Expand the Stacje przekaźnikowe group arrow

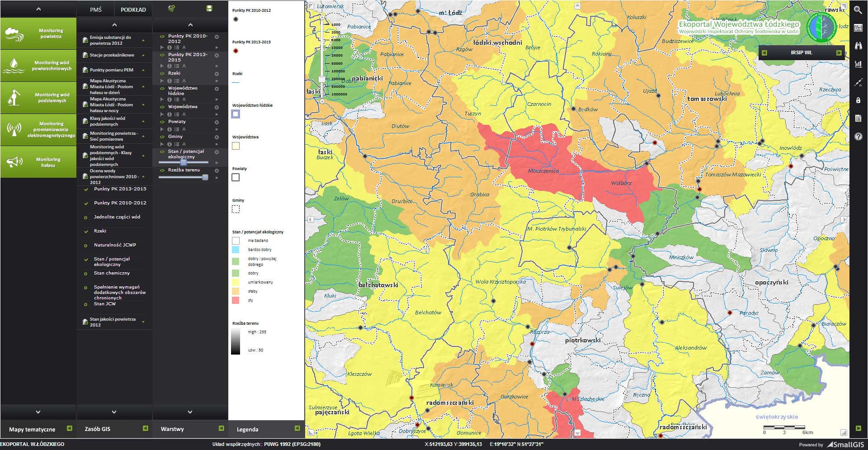pyautogui.click(x=143, y=56)
